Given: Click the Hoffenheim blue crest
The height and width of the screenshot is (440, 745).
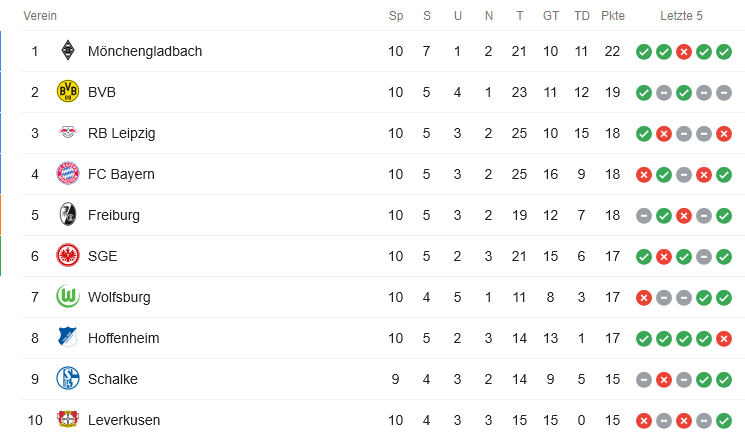Looking at the screenshot, I should pyautogui.click(x=68, y=338).
